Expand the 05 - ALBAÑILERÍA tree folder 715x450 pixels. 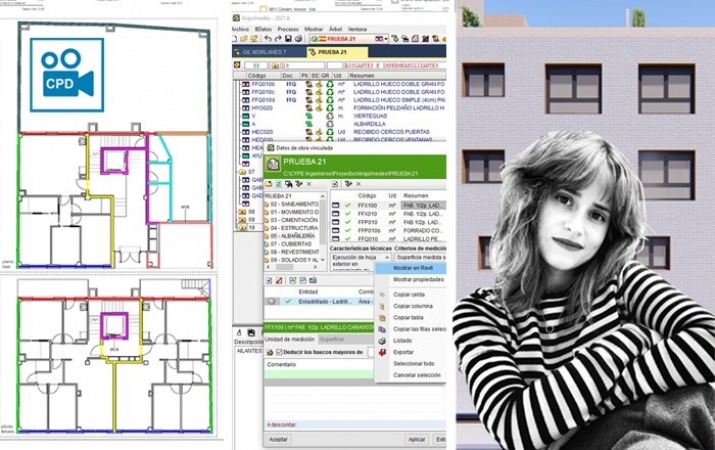pyautogui.click(x=267, y=236)
